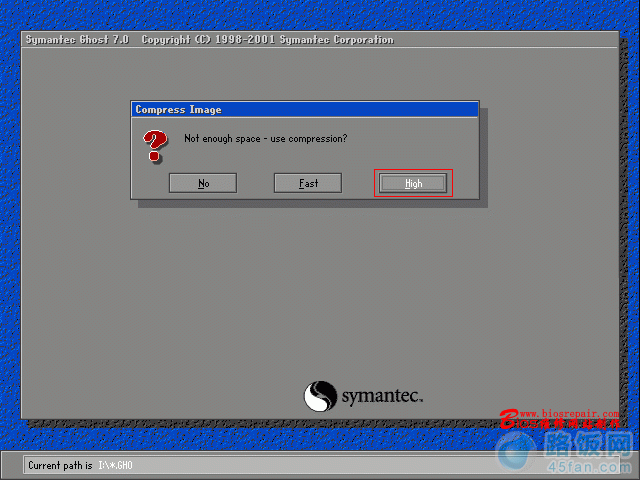Click the Compress Image dialog title bar

(304, 109)
